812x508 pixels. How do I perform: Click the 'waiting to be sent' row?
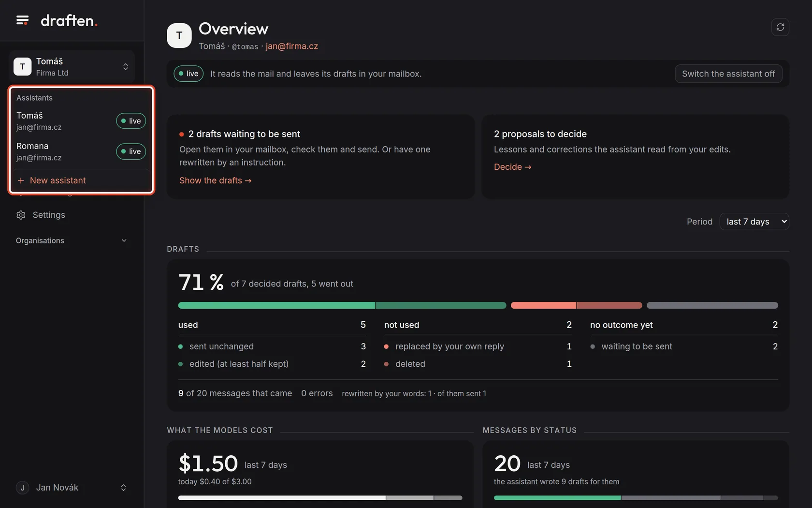(x=684, y=346)
